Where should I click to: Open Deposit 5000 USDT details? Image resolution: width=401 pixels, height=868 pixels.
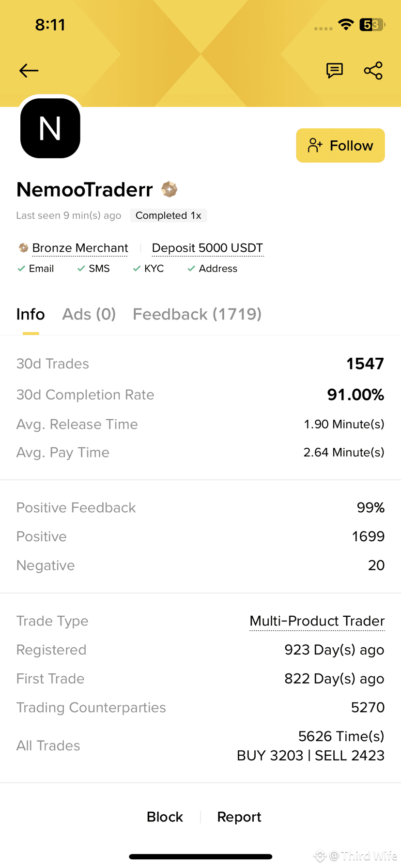click(x=207, y=248)
